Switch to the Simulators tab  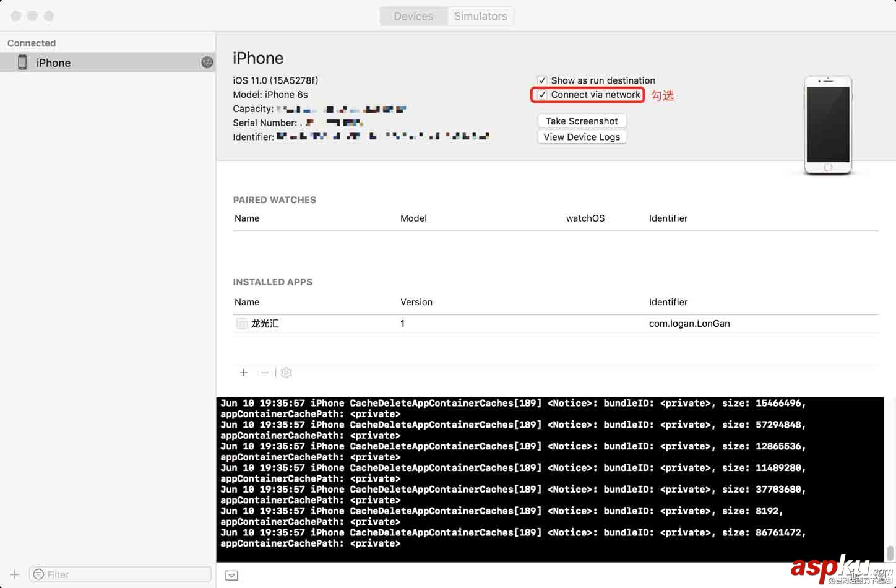[480, 16]
